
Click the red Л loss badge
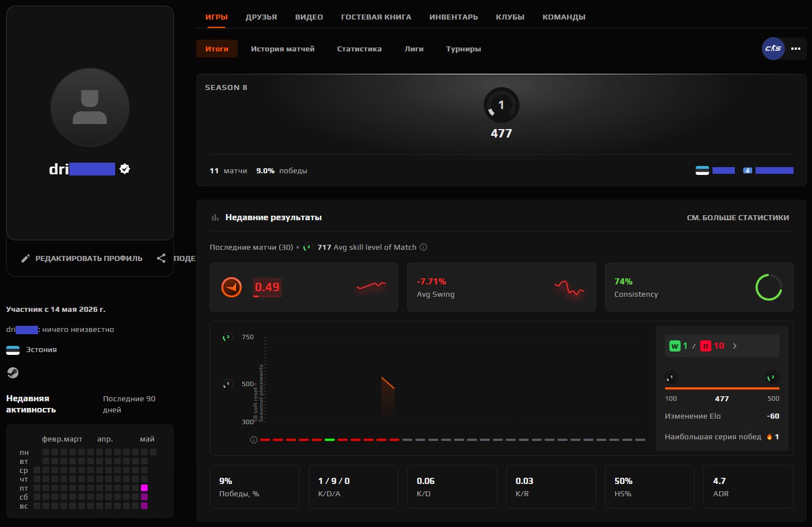click(706, 346)
